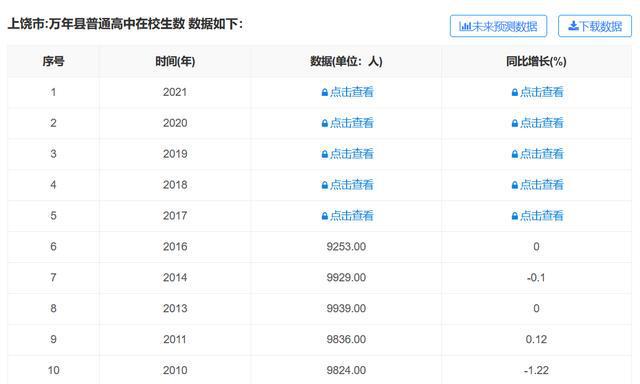Click the year cell 2011

[x=175, y=339]
